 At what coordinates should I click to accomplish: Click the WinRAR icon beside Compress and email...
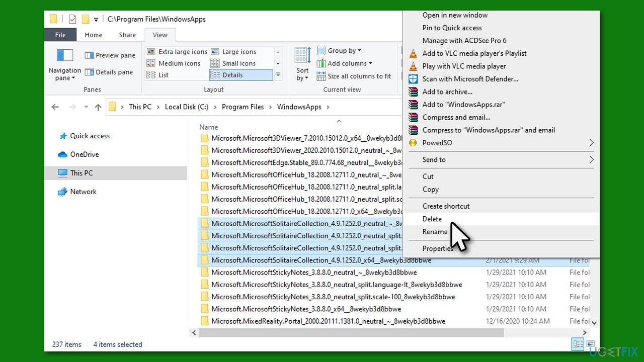tap(413, 117)
